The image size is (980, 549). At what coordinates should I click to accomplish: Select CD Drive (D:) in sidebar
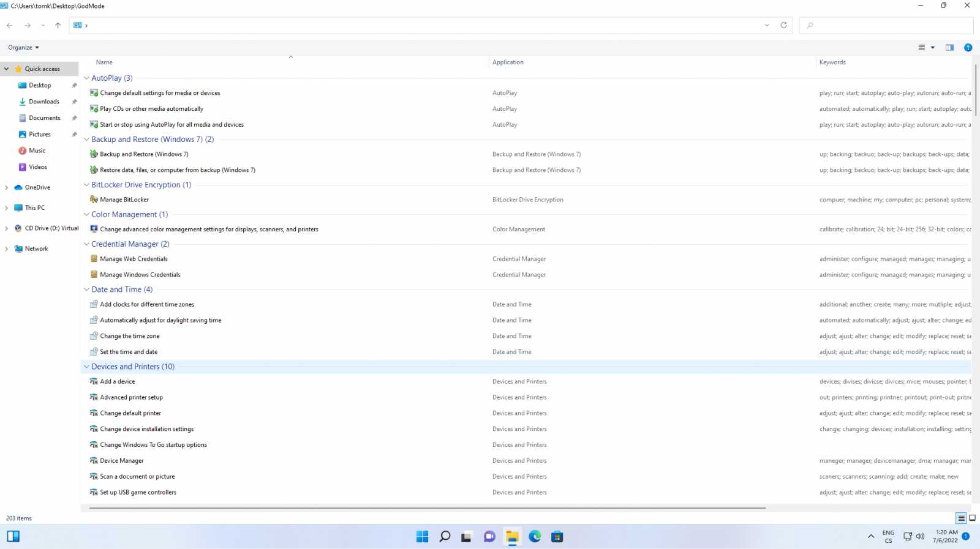point(51,228)
